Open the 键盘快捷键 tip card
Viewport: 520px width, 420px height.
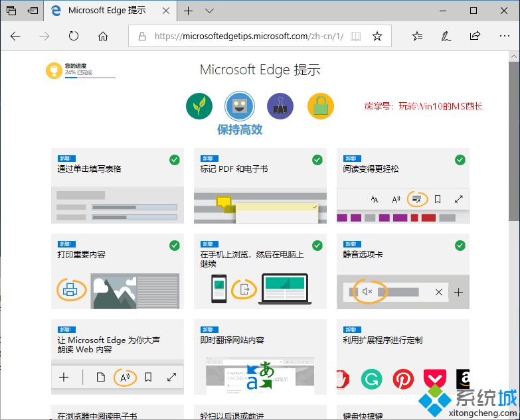coord(403,413)
